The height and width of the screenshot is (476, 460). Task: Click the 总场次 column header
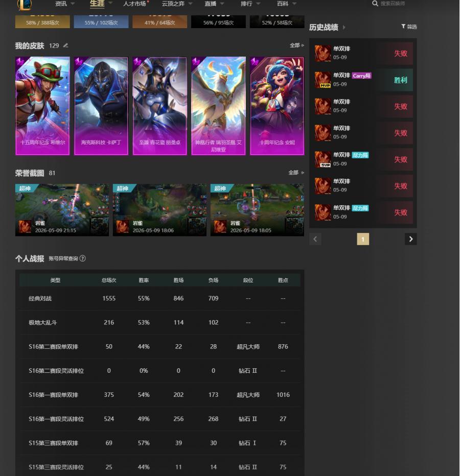pos(109,280)
